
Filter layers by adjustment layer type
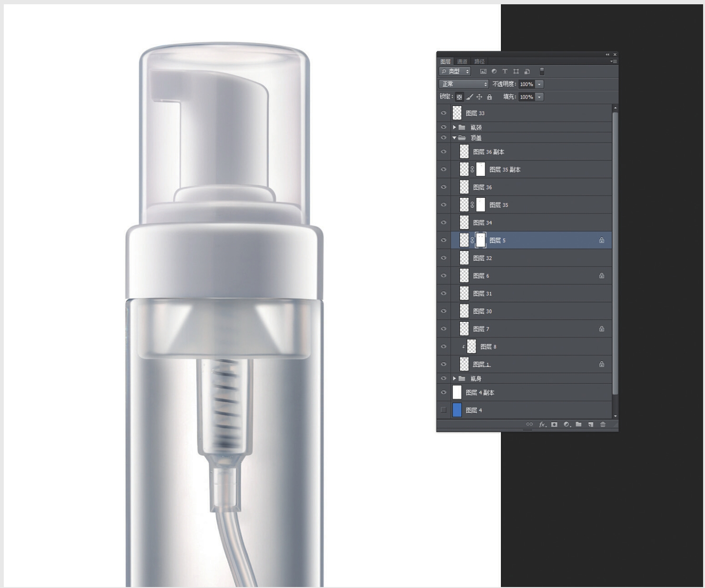pyautogui.click(x=494, y=71)
